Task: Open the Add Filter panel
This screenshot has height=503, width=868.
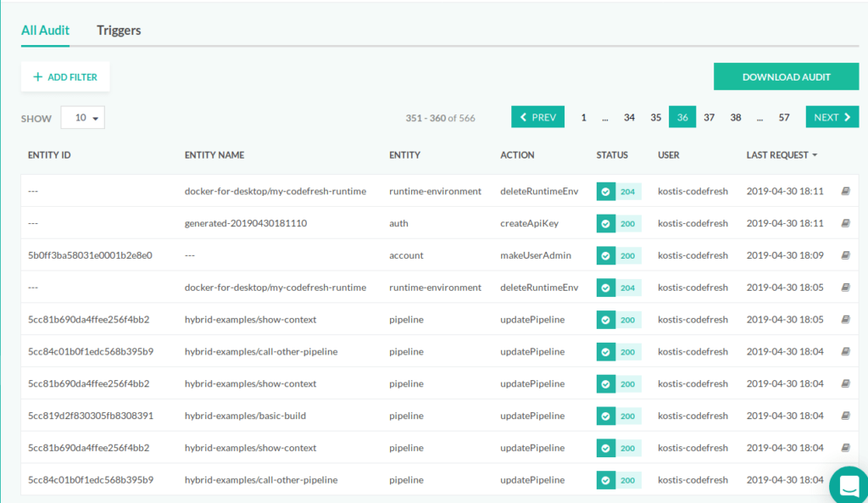Action: click(65, 76)
